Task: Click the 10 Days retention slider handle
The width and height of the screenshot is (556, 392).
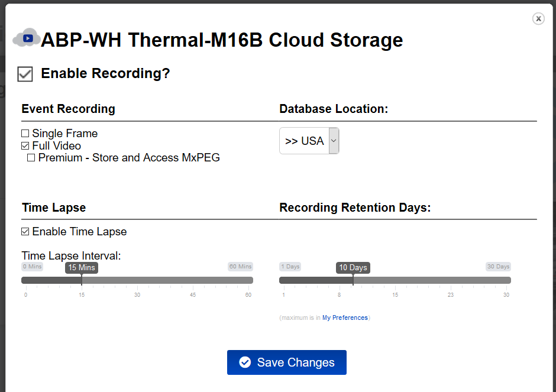Action: click(353, 268)
